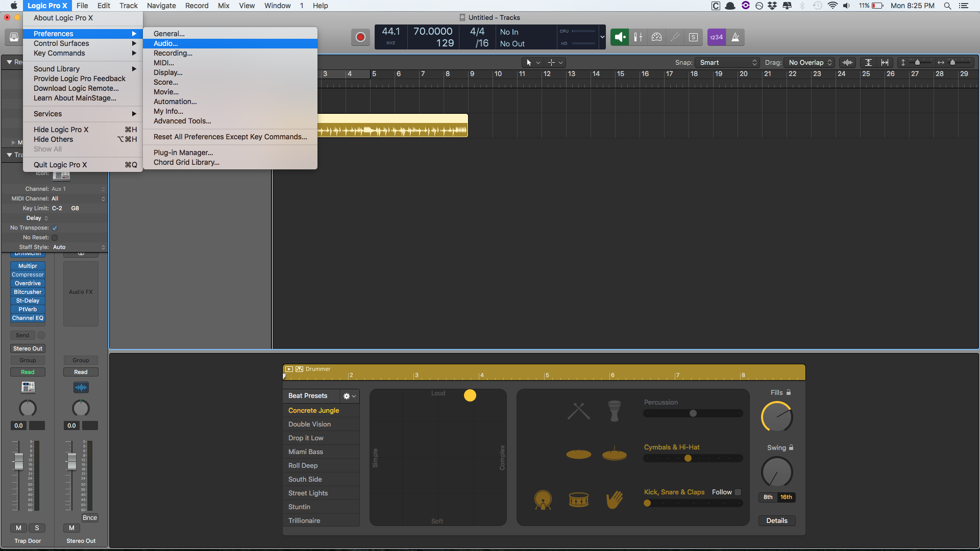The width and height of the screenshot is (980, 551).
Task: Choose Audio... in Preferences submenu
Action: coord(230,43)
